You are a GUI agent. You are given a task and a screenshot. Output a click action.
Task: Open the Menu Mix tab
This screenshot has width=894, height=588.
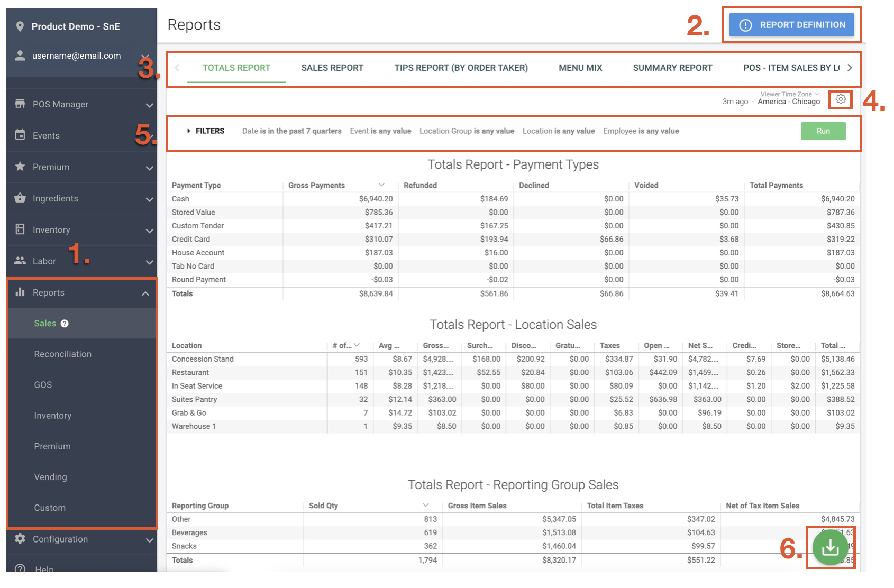click(x=580, y=68)
